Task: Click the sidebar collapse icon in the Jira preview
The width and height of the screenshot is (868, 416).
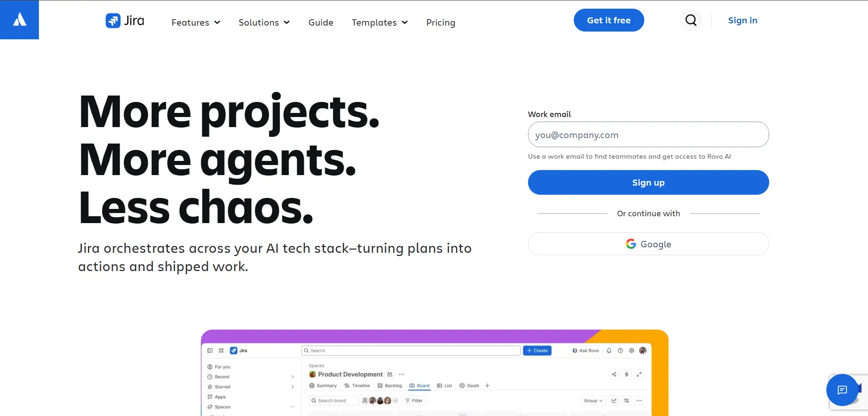Action: pyautogui.click(x=210, y=351)
